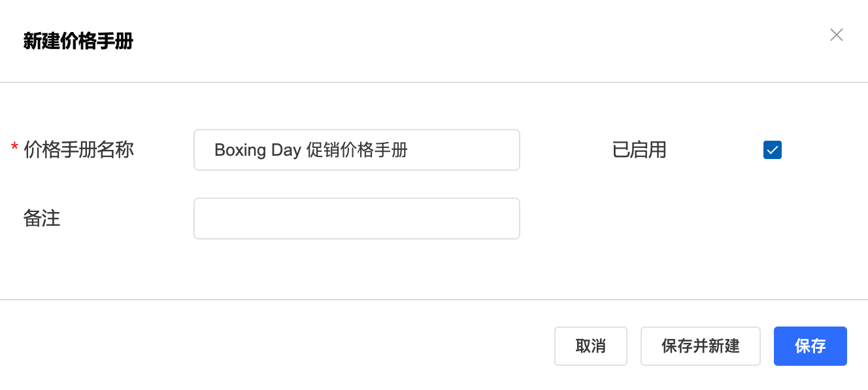Select the empty remarks box under name

click(x=356, y=219)
